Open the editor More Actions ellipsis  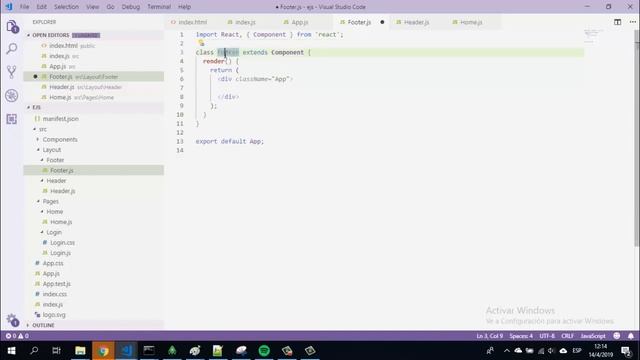click(x=632, y=22)
